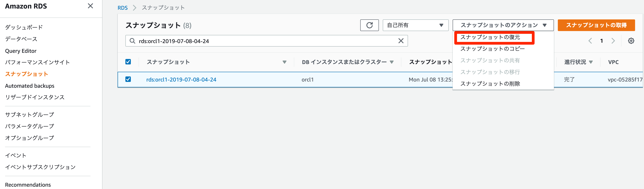Close the Amazon RDS sidebar
Screen dimensions: 644x189
tap(90, 6)
